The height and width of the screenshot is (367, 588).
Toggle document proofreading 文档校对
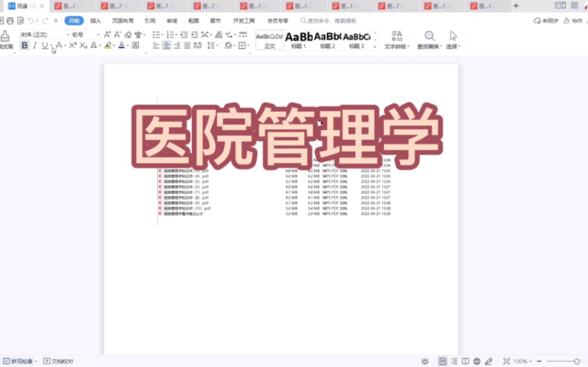57,360
